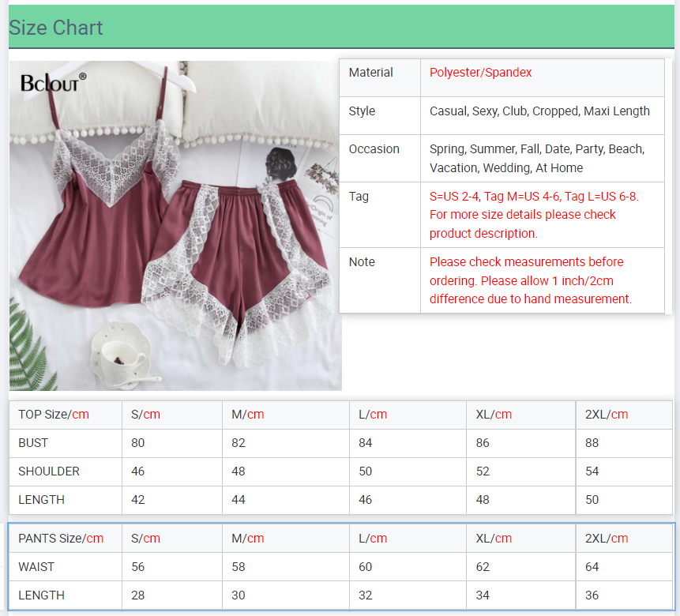The image size is (680, 616).
Task: Select shoulder value 52 for size XL
Action: coord(483,471)
